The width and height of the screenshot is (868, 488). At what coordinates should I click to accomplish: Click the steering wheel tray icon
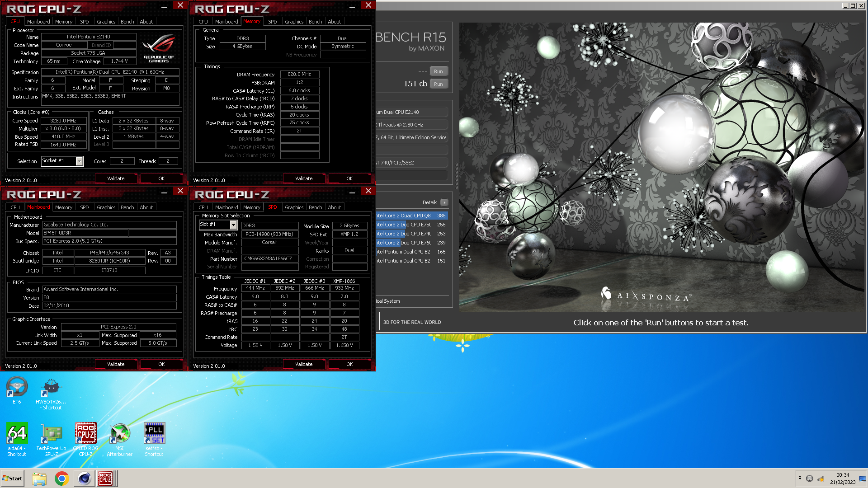click(x=810, y=479)
